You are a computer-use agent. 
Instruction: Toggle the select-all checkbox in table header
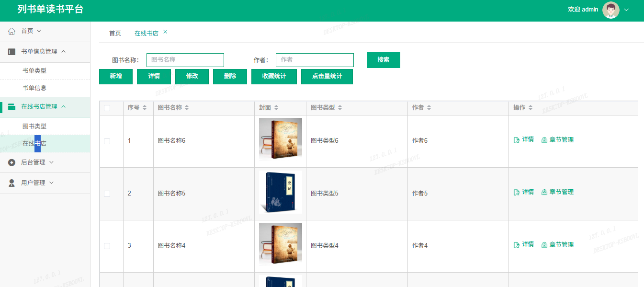coord(107,108)
